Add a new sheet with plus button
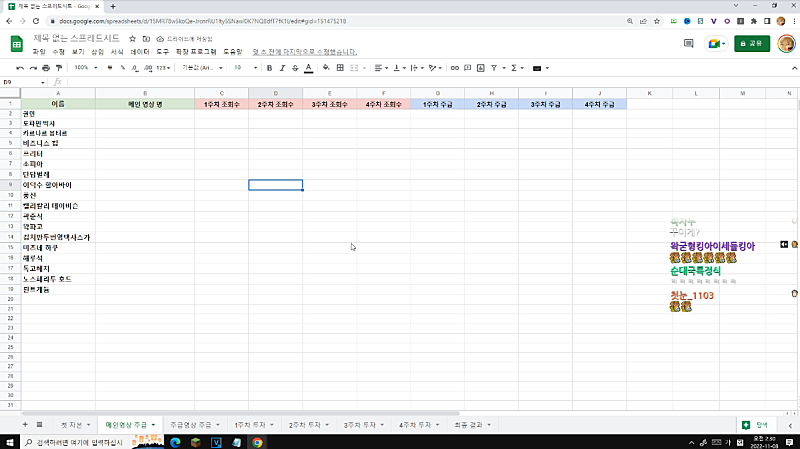The width and height of the screenshot is (800, 449). 25,425
